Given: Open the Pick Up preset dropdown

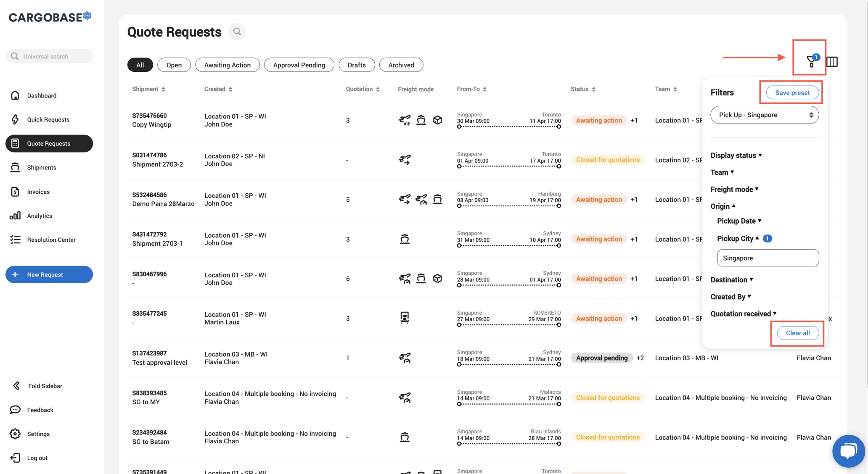Looking at the screenshot, I should 764,115.
